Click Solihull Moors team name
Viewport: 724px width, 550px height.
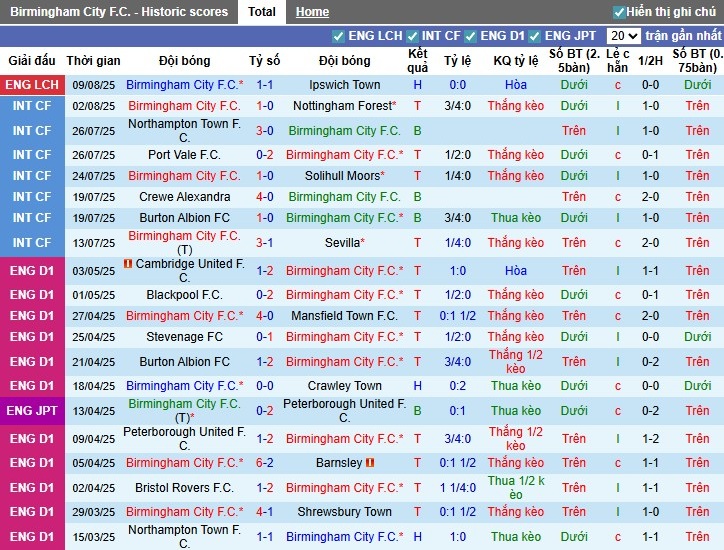tap(342, 176)
